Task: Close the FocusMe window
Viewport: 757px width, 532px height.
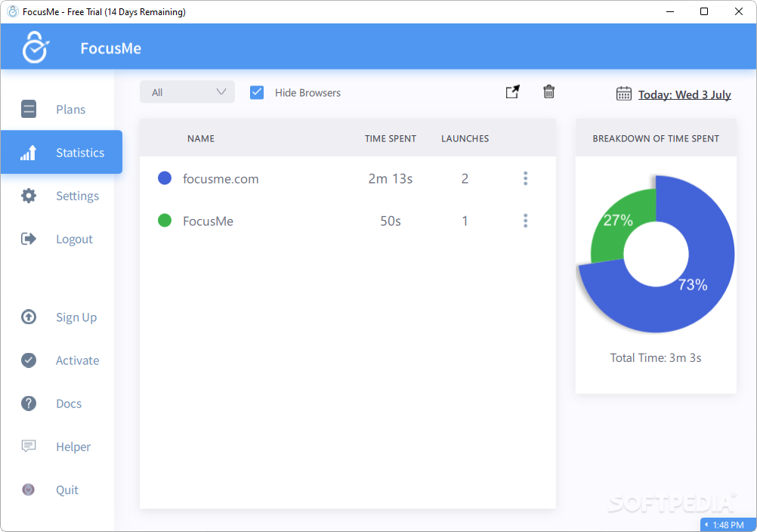Action: pos(739,11)
